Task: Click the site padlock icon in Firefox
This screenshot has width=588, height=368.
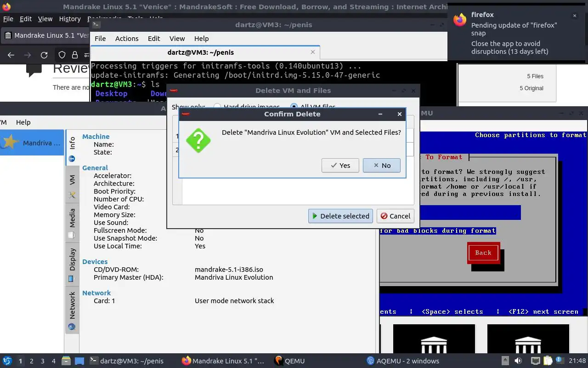Action: click(x=74, y=55)
